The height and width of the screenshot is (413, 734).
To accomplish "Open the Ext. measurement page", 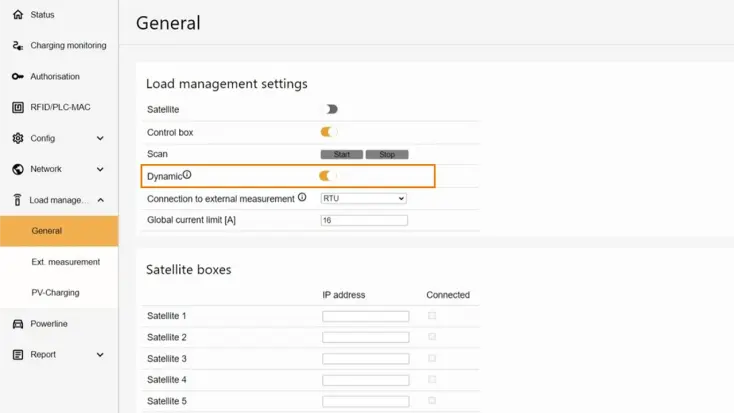I will [x=66, y=262].
